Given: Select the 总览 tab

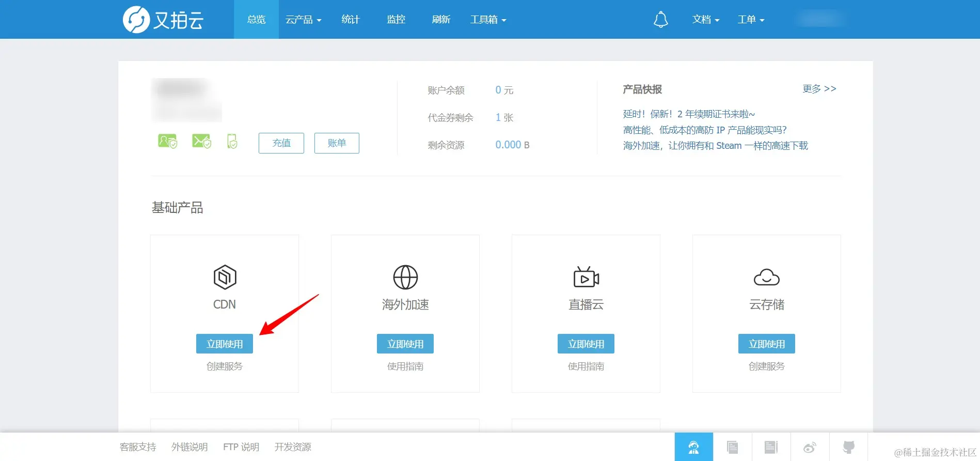Looking at the screenshot, I should pyautogui.click(x=256, y=20).
